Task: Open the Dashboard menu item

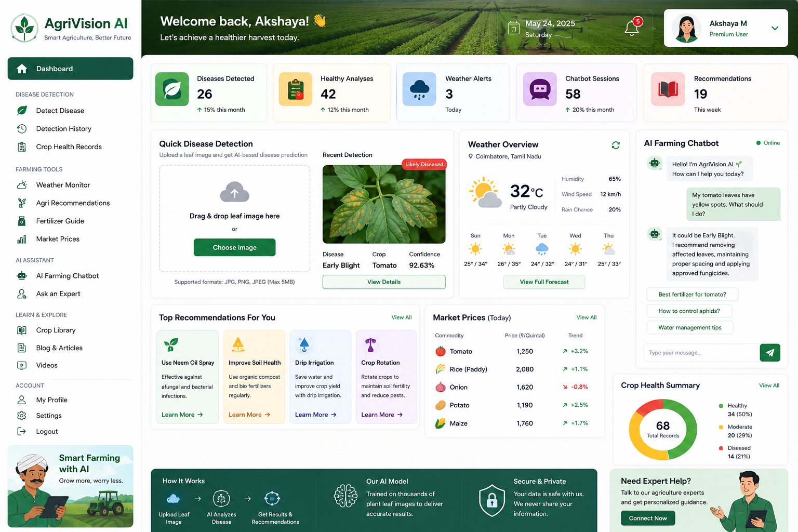Action: tap(70, 69)
